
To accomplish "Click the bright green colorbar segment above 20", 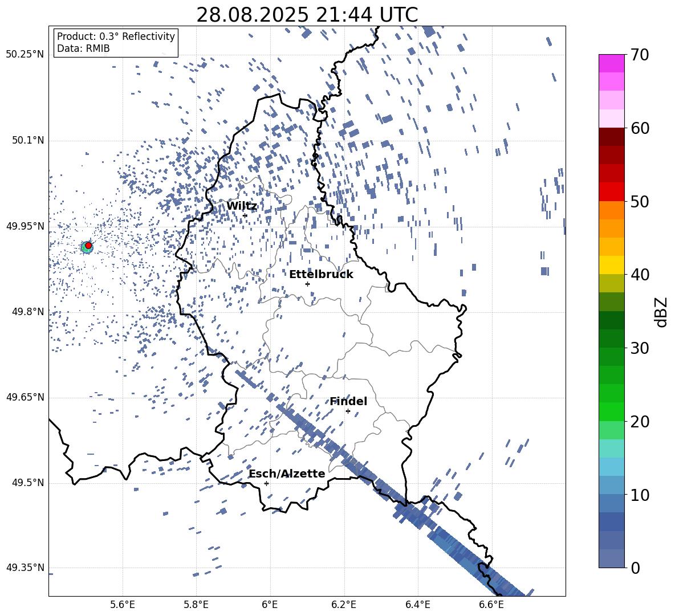I will pyautogui.click(x=611, y=411).
